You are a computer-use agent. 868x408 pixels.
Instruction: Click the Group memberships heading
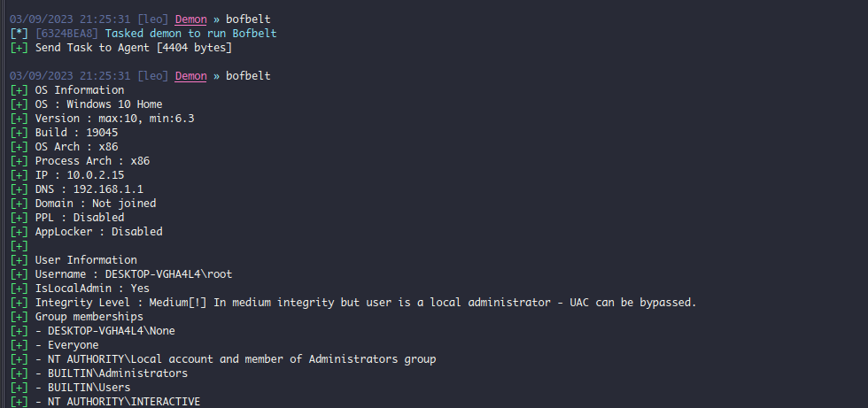pyautogui.click(x=89, y=317)
